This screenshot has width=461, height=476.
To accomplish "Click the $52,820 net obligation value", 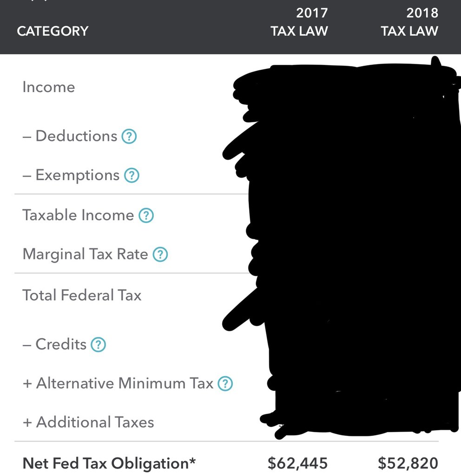I will (408, 463).
